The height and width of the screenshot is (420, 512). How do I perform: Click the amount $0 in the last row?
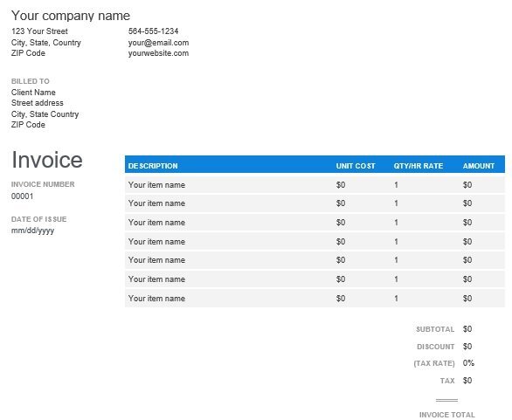pos(467,299)
